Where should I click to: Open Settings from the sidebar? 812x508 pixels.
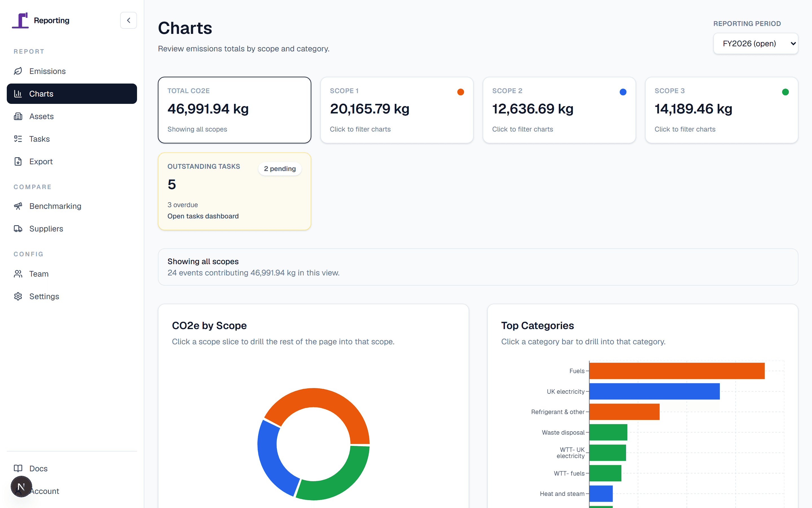(72, 296)
